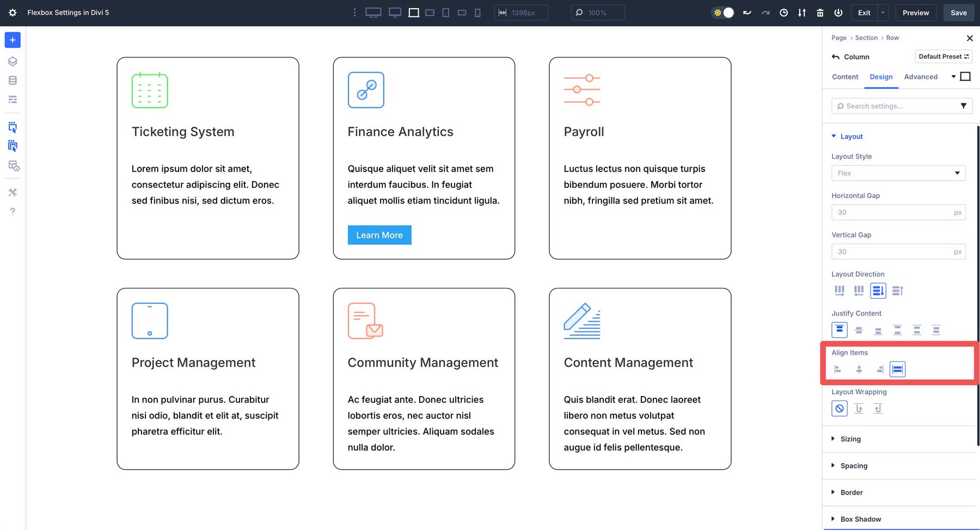Click the Save button

[x=958, y=13]
